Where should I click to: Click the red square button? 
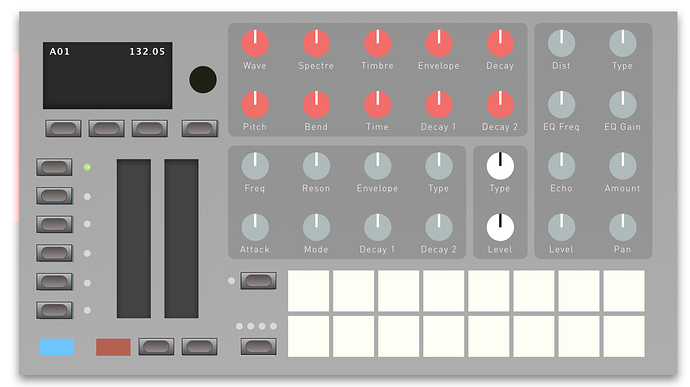(x=113, y=347)
